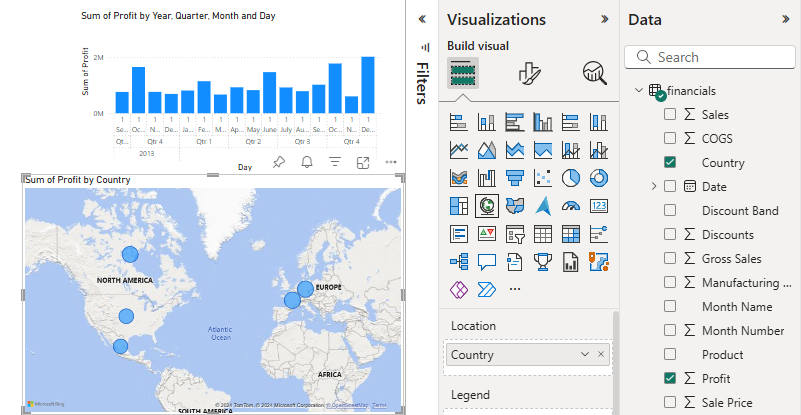This screenshot has height=415, width=801.
Task: Select the map bubble over Canada
Action: pyautogui.click(x=130, y=254)
